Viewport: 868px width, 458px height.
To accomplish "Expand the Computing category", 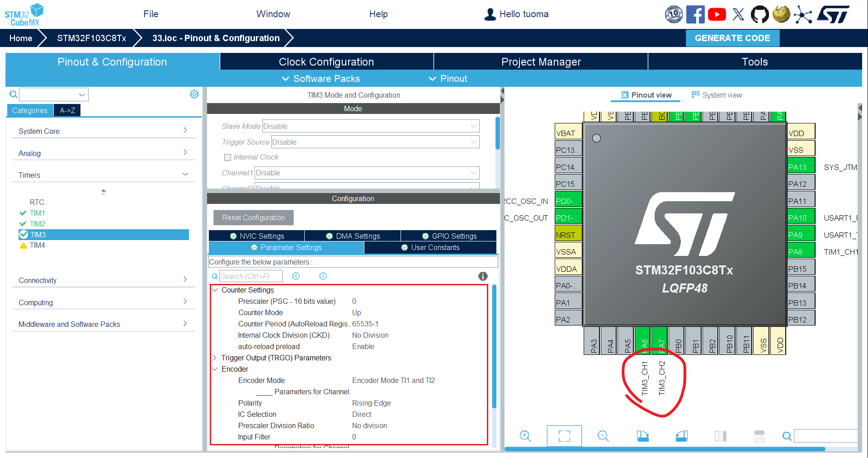I will pyautogui.click(x=104, y=302).
